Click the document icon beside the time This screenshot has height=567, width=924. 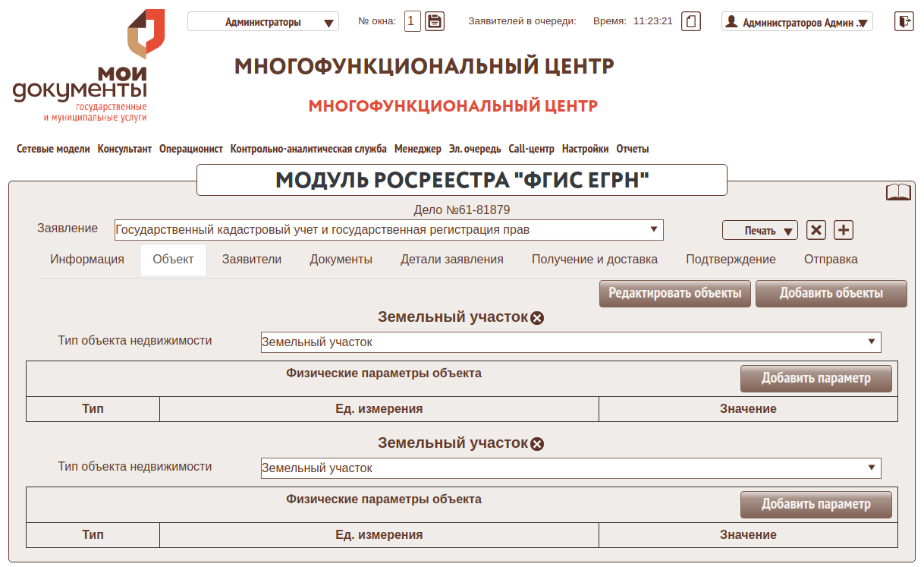[x=690, y=21]
